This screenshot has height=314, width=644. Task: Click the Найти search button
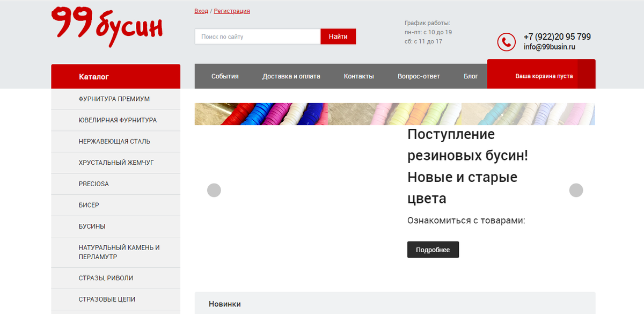coord(338,36)
